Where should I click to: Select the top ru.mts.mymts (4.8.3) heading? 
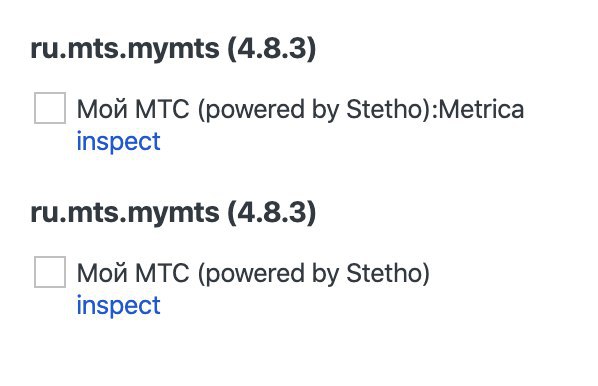pyautogui.click(x=173, y=48)
